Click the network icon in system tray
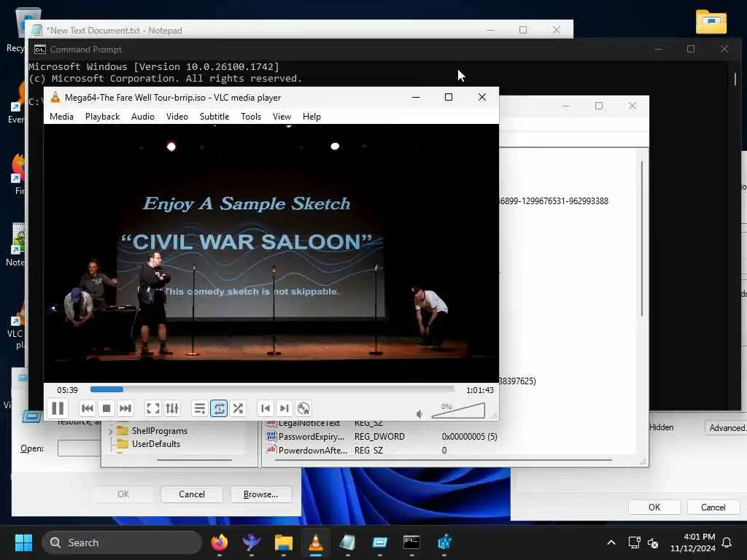747x560 pixels. tap(634, 542)
